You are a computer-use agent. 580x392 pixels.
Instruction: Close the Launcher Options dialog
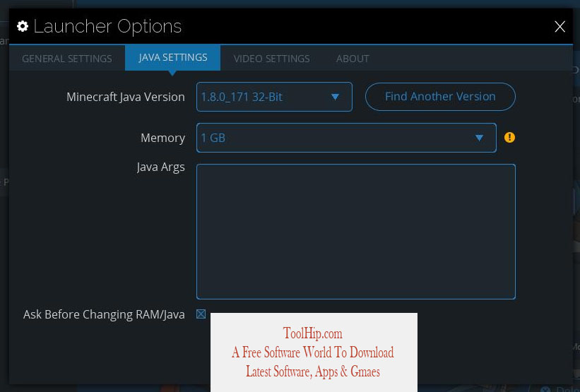[x=560, y=26]
